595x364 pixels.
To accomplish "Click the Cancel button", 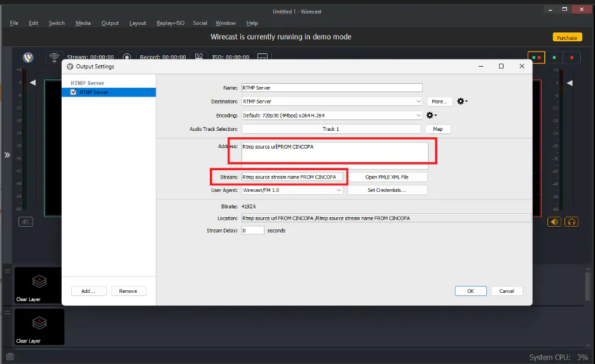I will [x=507, y=291].
